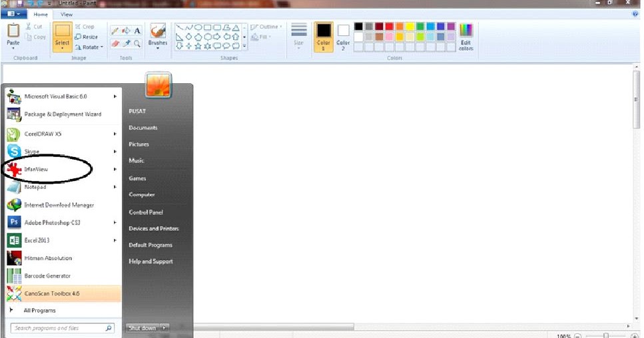Launch Package & Deployment Wizard
Screen dimensions: 644x338
(x=62, y=114)
